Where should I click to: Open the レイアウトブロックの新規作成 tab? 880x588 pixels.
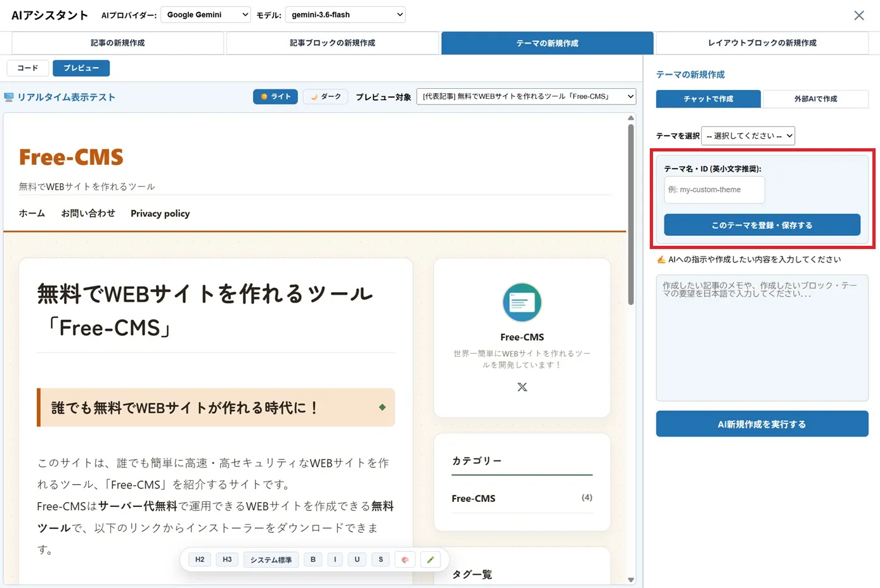(x=762, y=43)
